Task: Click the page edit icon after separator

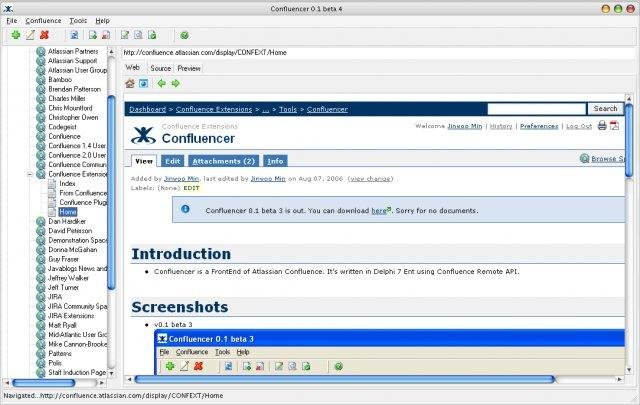Action: pyautogui.click(x=125, y=35)
